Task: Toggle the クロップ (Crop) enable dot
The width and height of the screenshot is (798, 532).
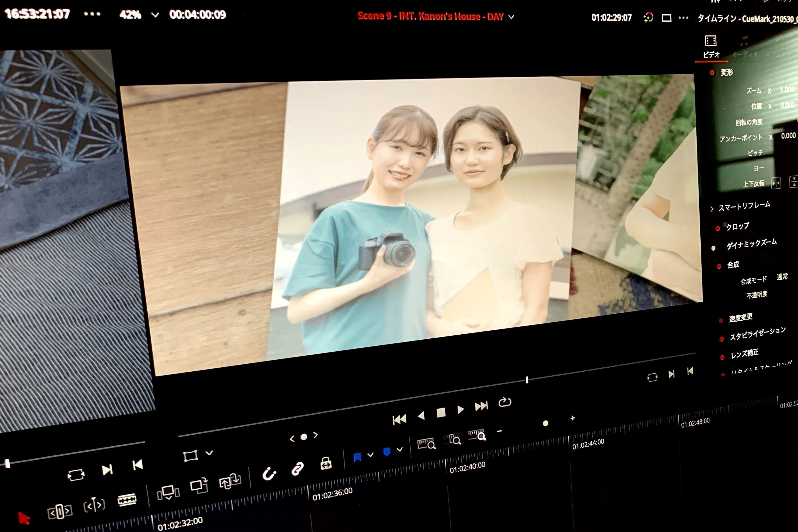Action: 717,229
